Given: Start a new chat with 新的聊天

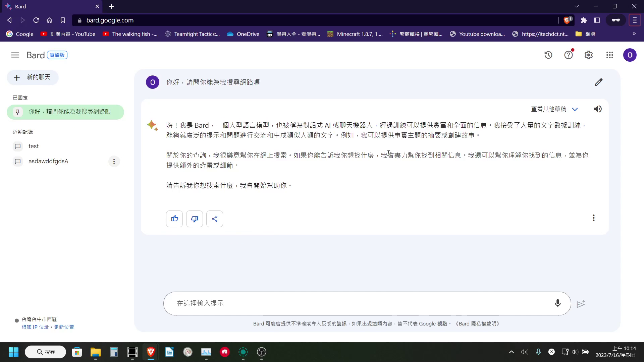Looking at the screenshot, I should click(33, 77).
